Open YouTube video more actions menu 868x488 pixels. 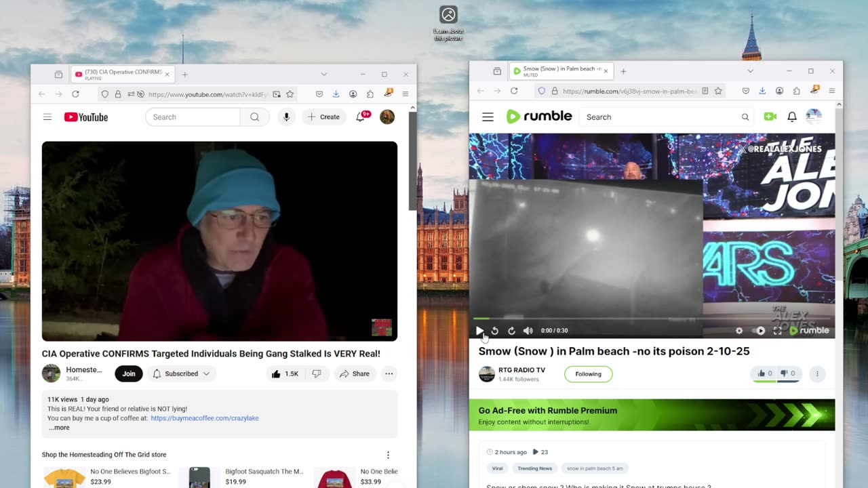pyautogui.click(x=389, y=373)
